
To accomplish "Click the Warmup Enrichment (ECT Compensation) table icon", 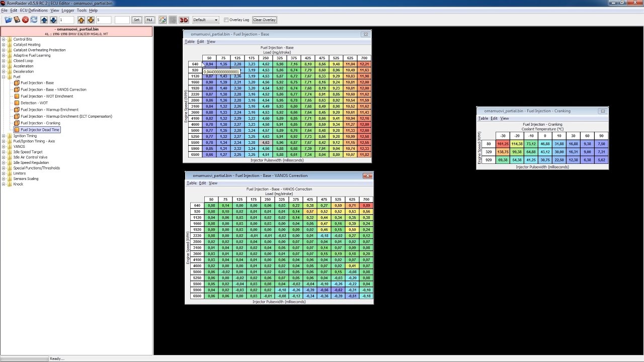I will tap(17, 116).
